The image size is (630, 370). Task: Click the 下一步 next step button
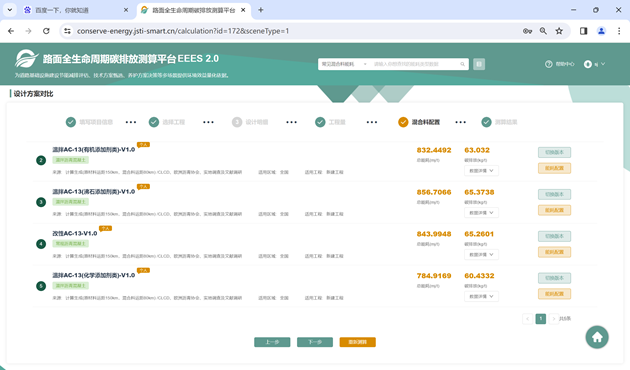(x=315, y=342)
